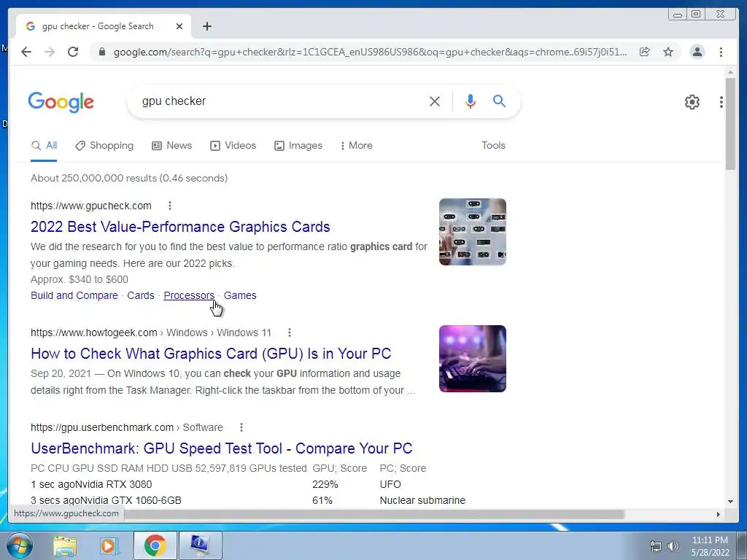Open the Chrome profile avatar menu
This screenshot has width=747, height=560.
coord(697,52)
